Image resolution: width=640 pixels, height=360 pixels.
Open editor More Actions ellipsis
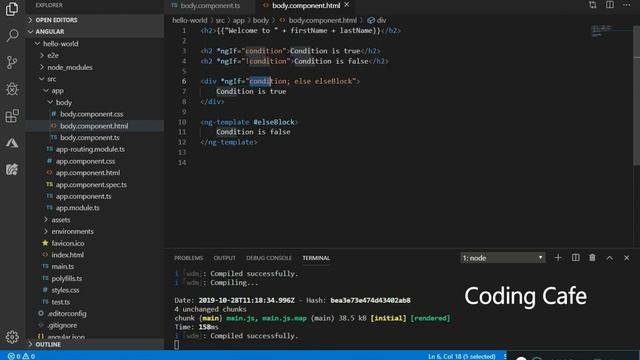[627, 5]
